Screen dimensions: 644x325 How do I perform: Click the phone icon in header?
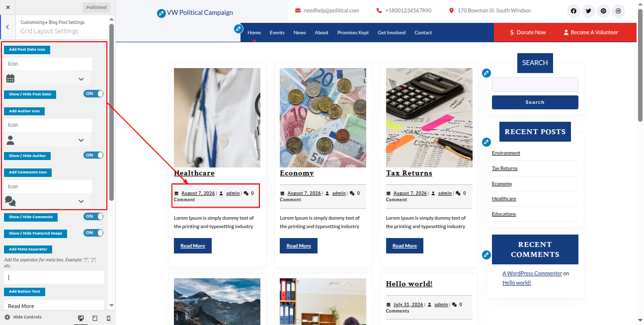(379, 10)
